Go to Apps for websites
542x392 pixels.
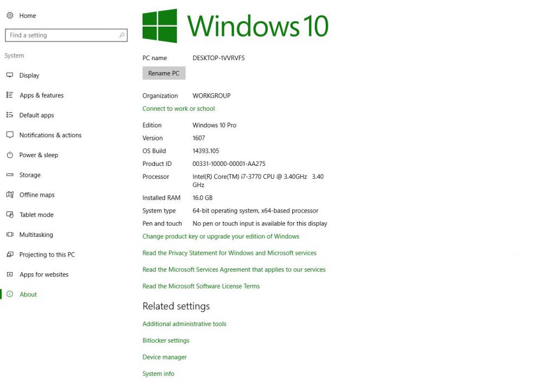coord(44,275)
